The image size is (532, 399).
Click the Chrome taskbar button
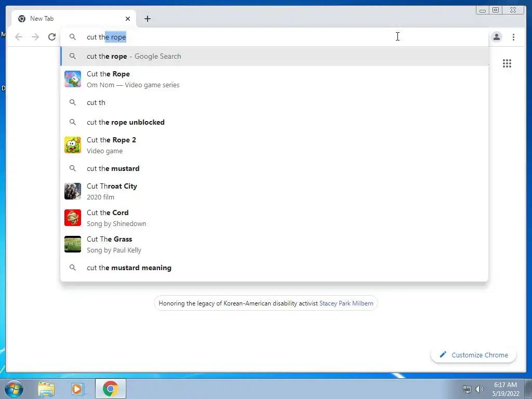(110, 389)
